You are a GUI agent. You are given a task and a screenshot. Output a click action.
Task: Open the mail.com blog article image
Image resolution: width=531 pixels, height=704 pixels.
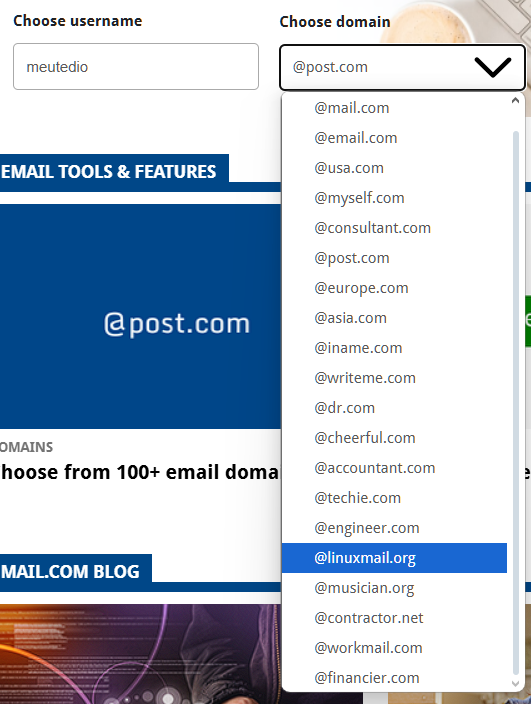[140, 654]
